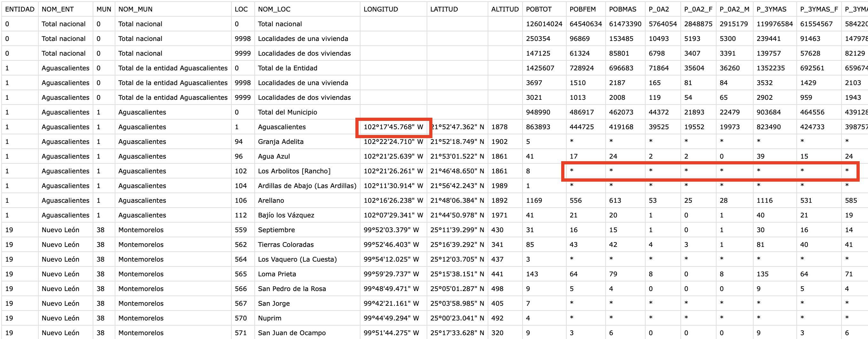Select the ENTIDAD column header
868x339 pixels.
tap(19, 9)
